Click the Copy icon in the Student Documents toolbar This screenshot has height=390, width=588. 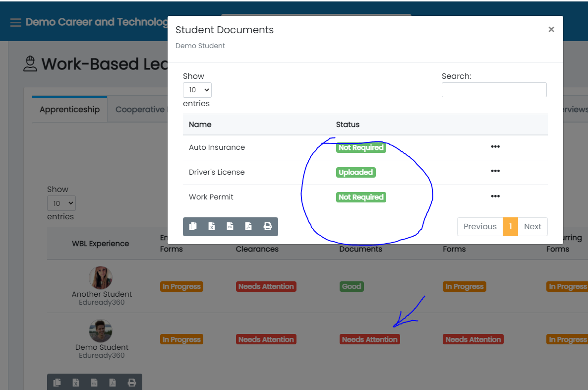193,226
